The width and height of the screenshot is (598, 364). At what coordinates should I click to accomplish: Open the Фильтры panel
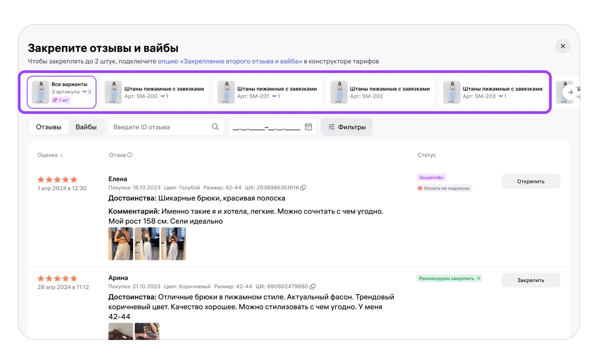[347, 127]
